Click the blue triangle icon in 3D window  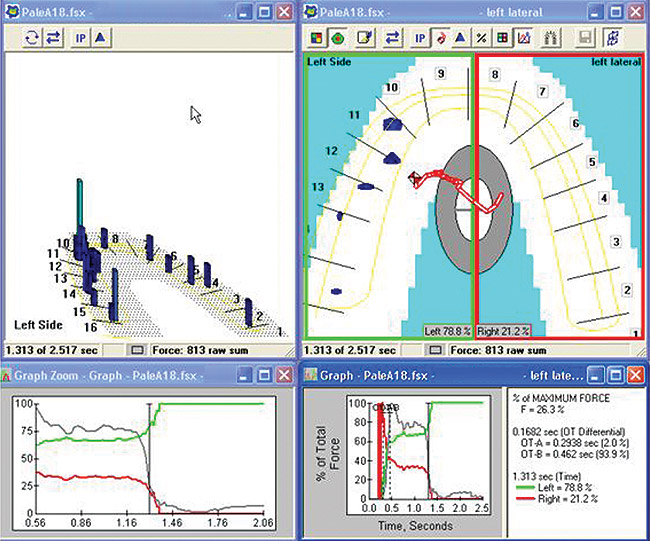(102, 37)
